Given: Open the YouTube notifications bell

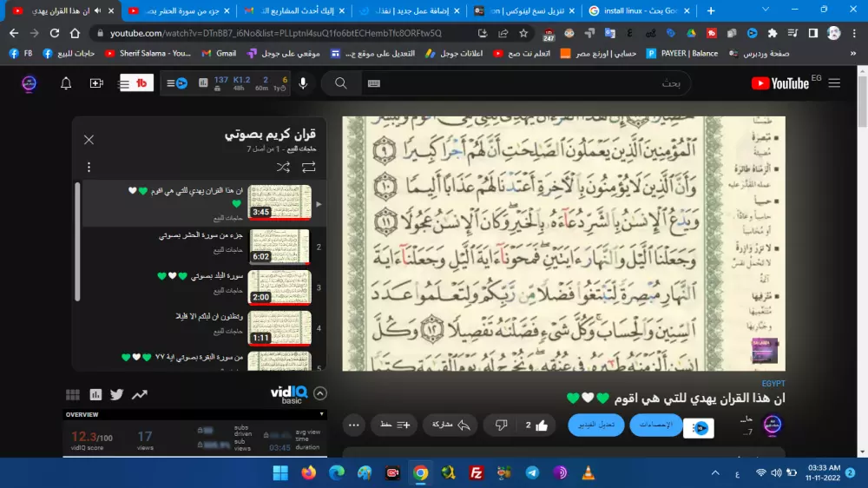Looking at the screenshot, I should [x=66, y=83].
